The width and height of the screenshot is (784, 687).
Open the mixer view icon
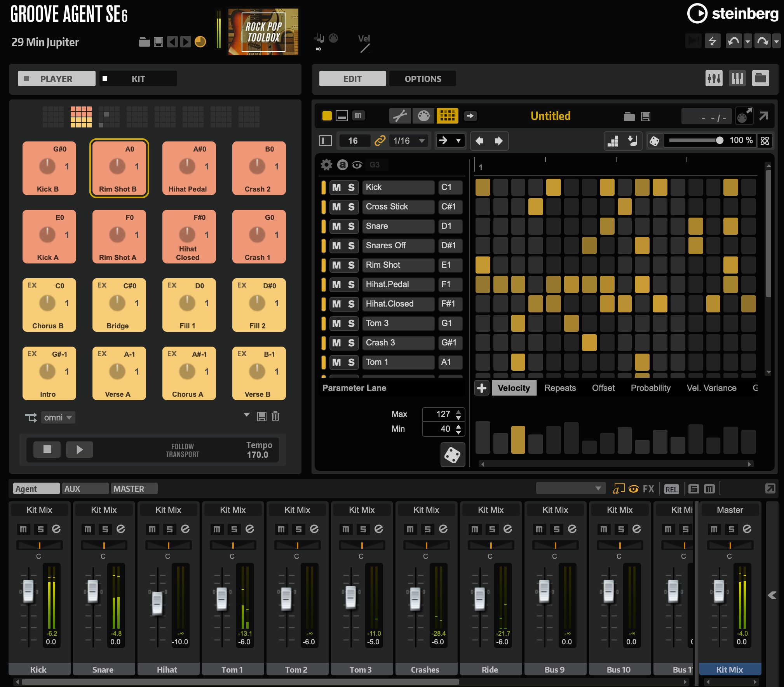tap(714, 78)
